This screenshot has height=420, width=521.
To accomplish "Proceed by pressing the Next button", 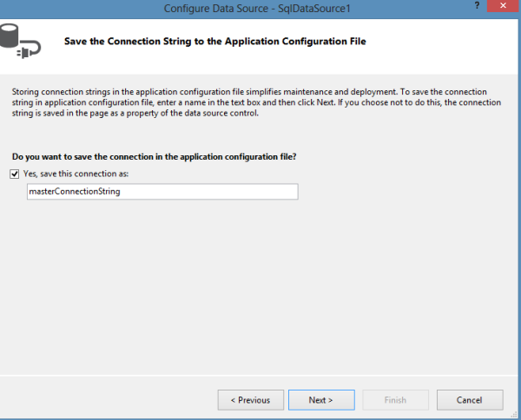I will [320, 400].
